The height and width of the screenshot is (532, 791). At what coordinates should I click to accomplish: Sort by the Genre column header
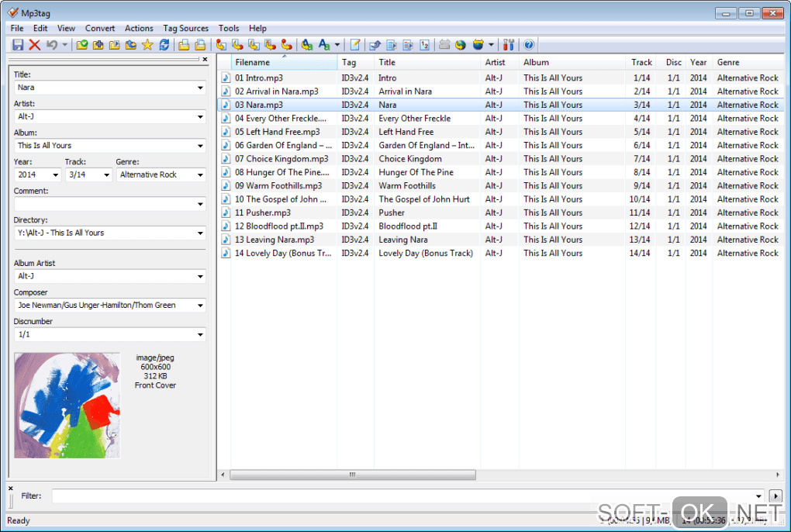pyautogui.click(x=748, y=63)
